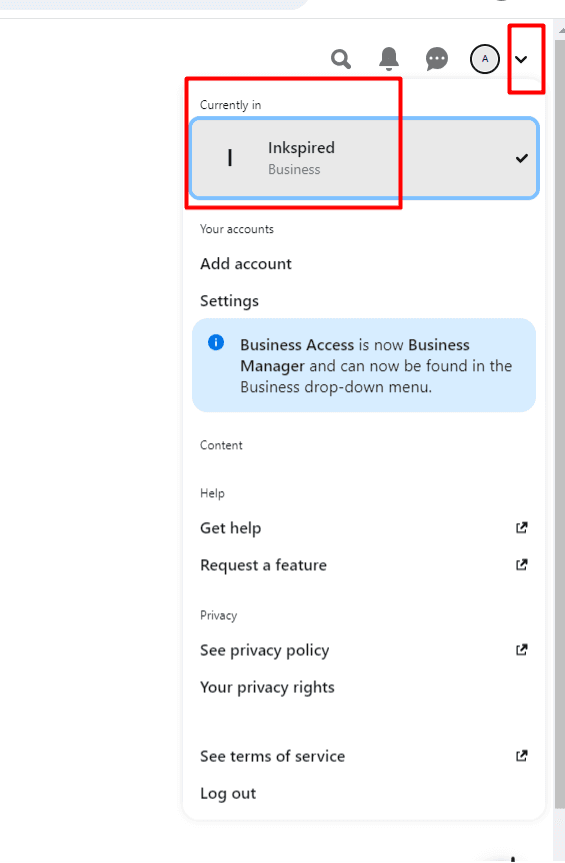Image resolution: width=565 pixels, height=863 pixels.
Task: Click the profile avatar circle labeled A
Action: [x=485, y=58]
